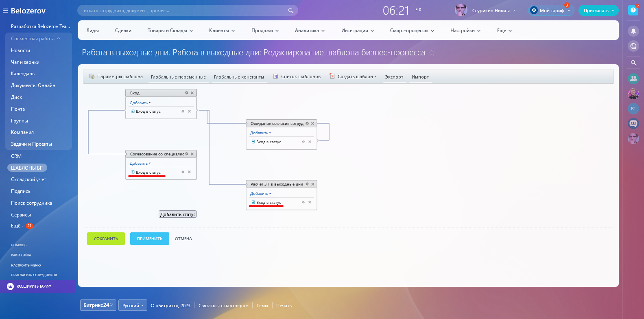Remove the Согласование со специалистом block

pos(192,154)
